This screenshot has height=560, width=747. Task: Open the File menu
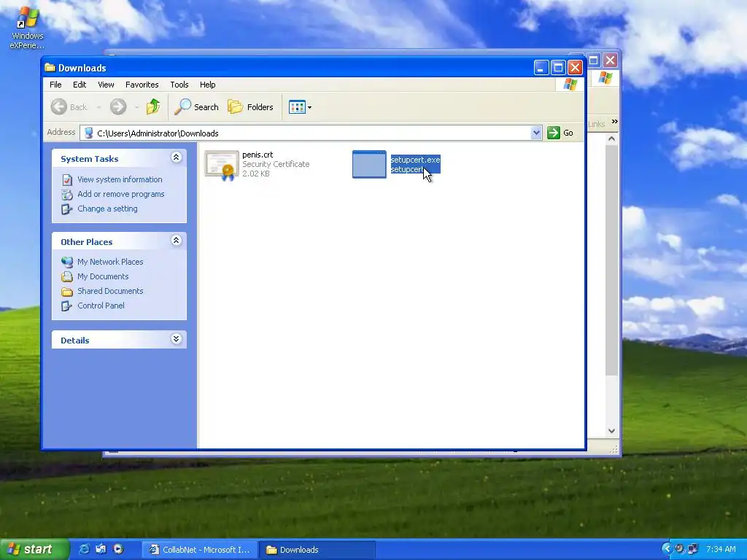point(55,85)
